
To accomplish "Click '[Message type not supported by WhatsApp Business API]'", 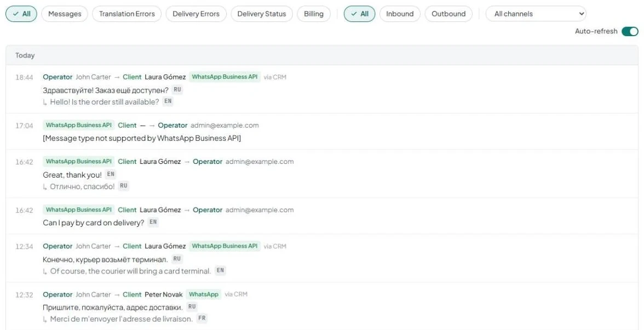I will coord(142,138).
